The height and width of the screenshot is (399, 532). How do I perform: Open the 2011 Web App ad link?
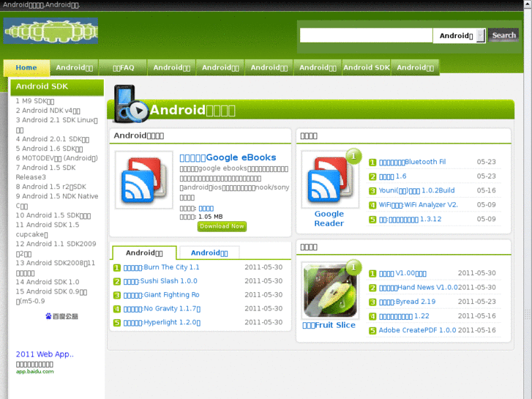(45, 354)
